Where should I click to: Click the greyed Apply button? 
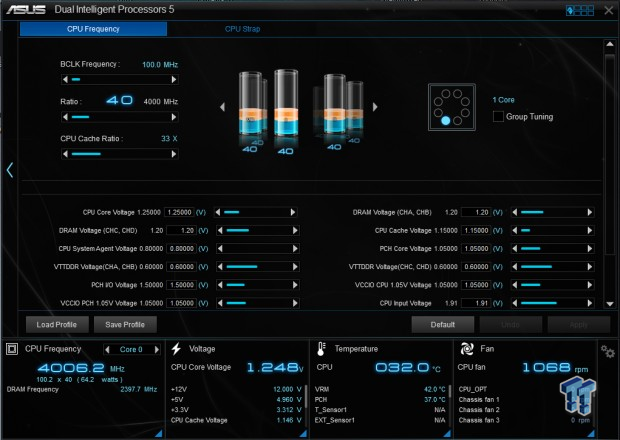pyautogui.click(x=578, y=325)
